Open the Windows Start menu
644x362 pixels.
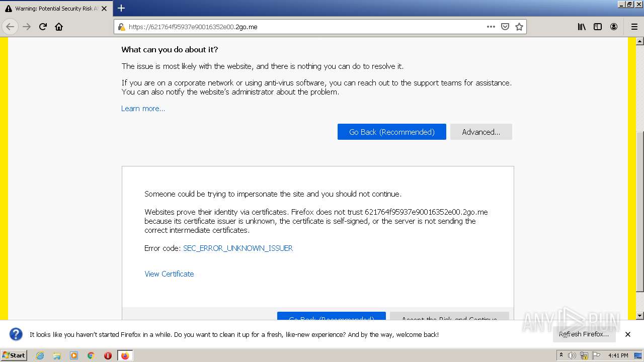tap(14, 355)
